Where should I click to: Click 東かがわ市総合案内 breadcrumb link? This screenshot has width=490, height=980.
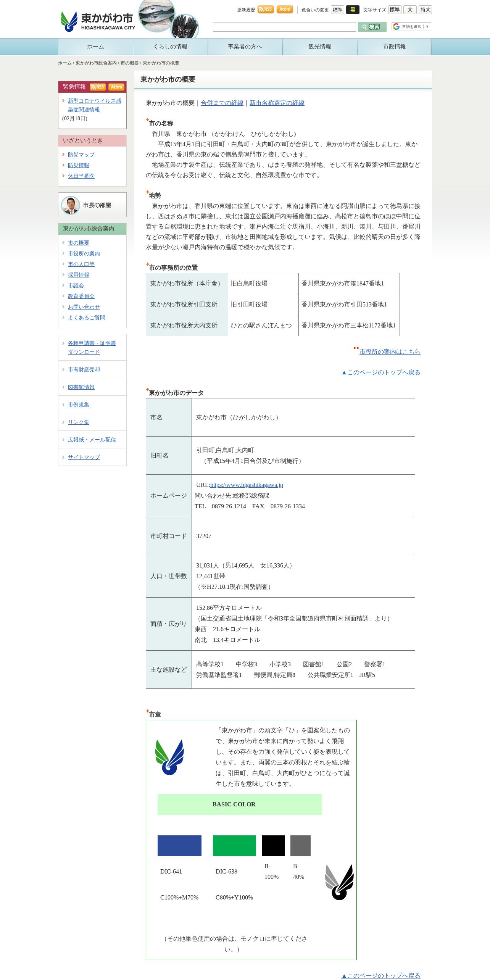(x=96, y=63)
